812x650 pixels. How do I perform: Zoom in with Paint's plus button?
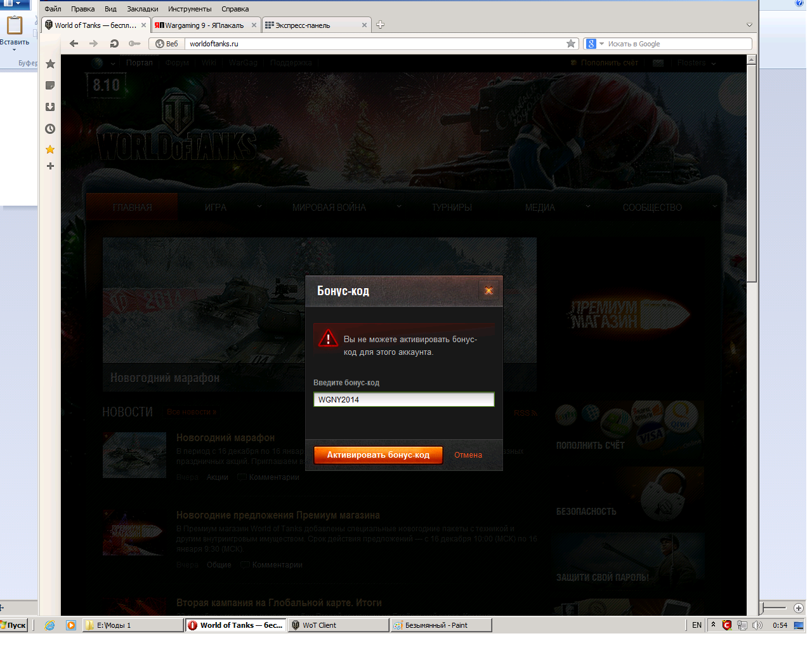[x=798, y=608]
